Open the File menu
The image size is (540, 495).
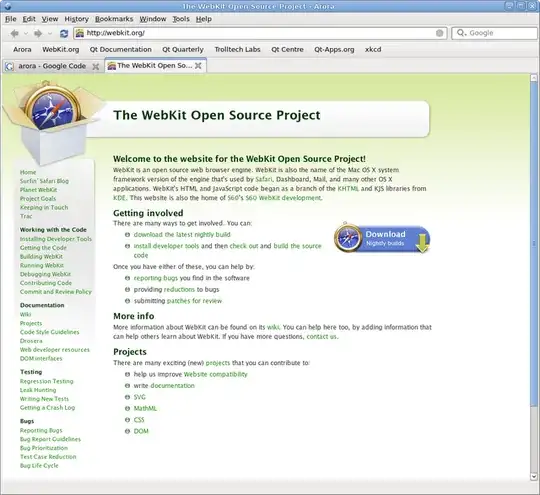coord(11,19)
